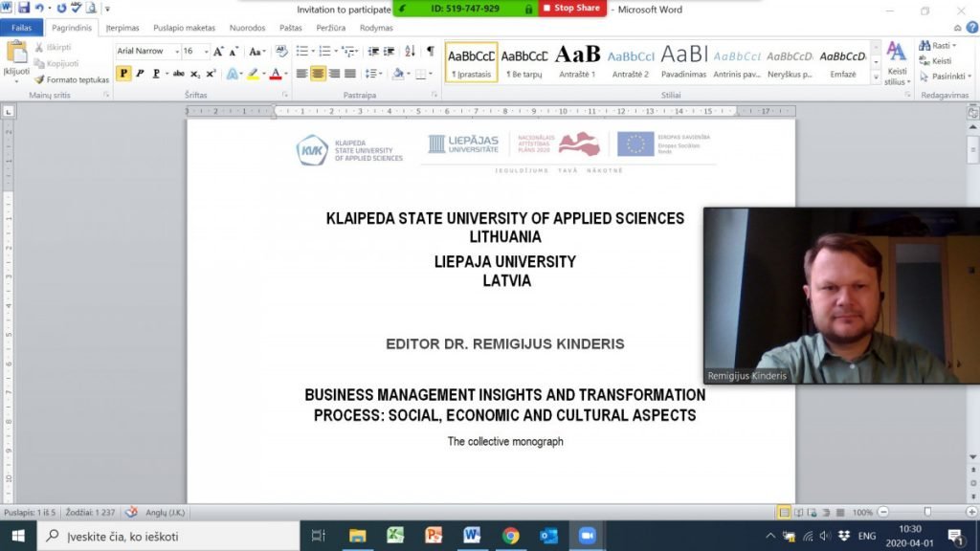Switch to Puslapio maketas tab

pyautogui.click(x=185, y=28)
